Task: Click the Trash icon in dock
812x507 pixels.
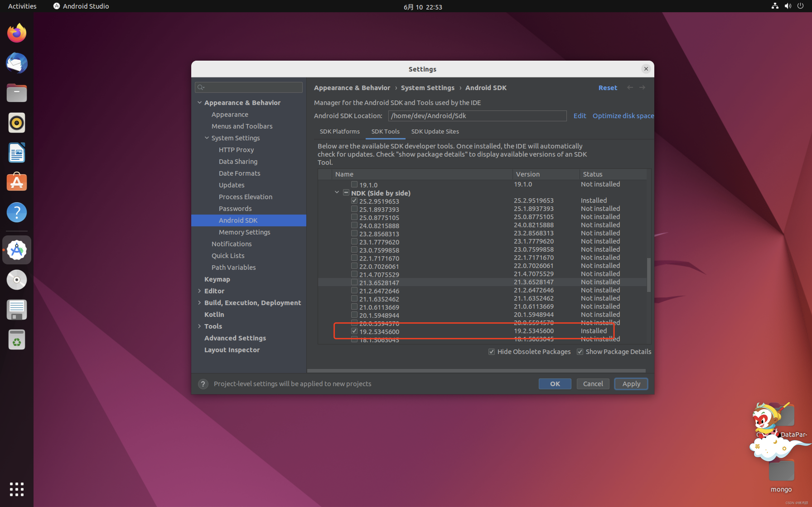Action: pyautogui.click(x=17, y=340)
